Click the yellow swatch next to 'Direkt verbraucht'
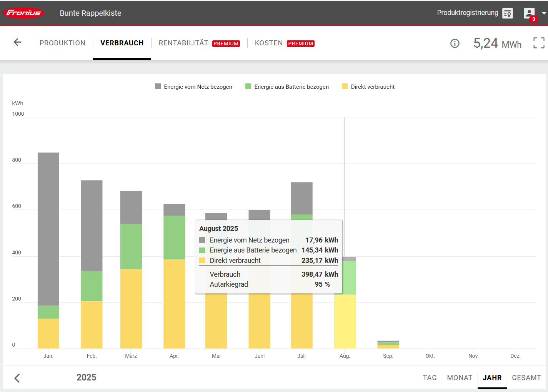 click(x=345, y=86)
